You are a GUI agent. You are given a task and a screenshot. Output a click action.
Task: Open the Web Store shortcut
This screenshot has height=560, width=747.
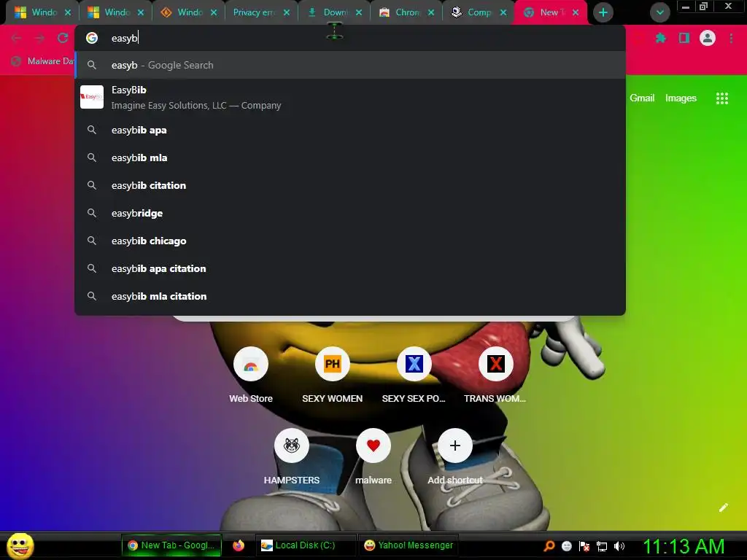point(251,365)
